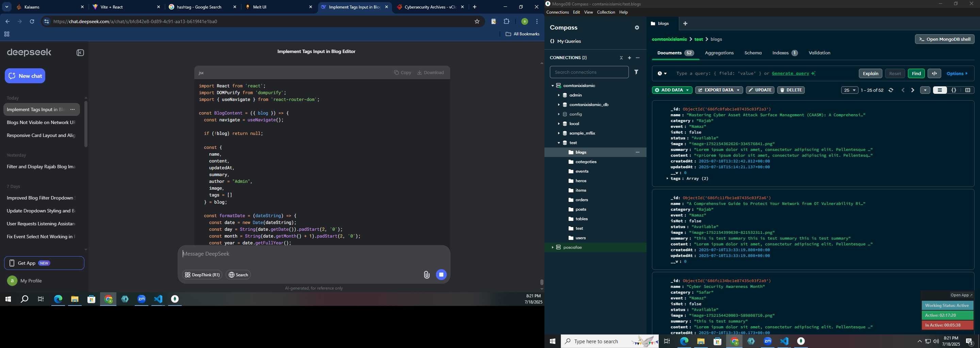Focus the Search connections field
This screenshot has height=348, width=980.
[589, 72]
